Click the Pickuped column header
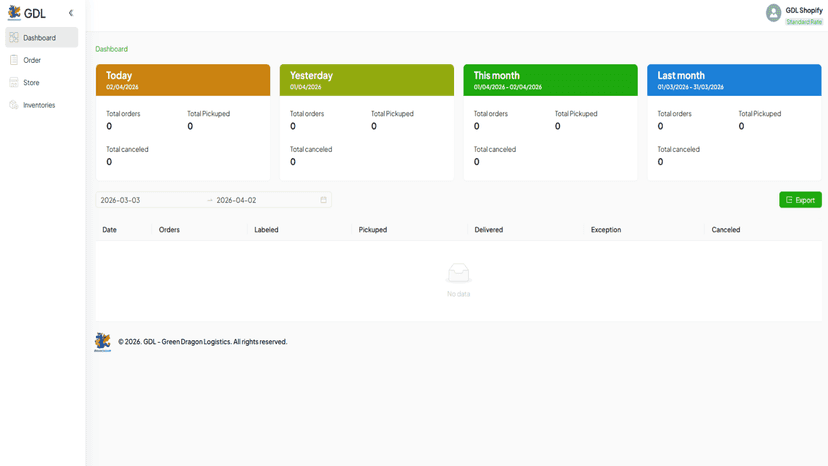The image size is (828, 466). (x=373, y=230)
